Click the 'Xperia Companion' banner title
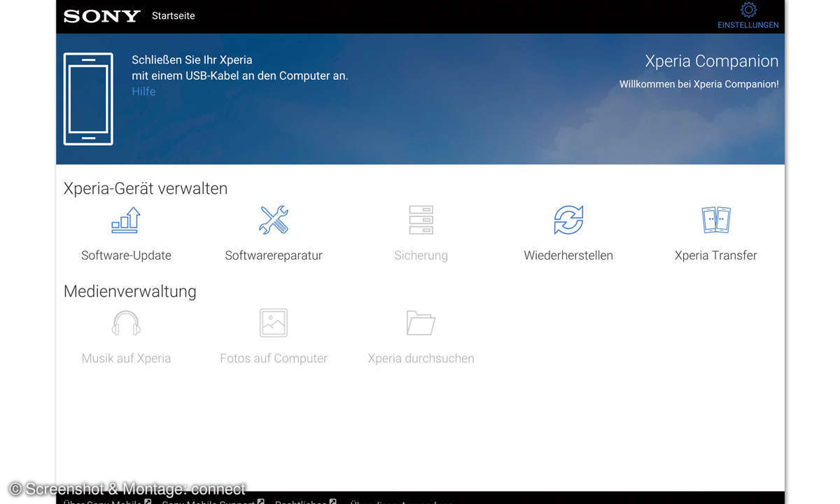 [711, 61]
